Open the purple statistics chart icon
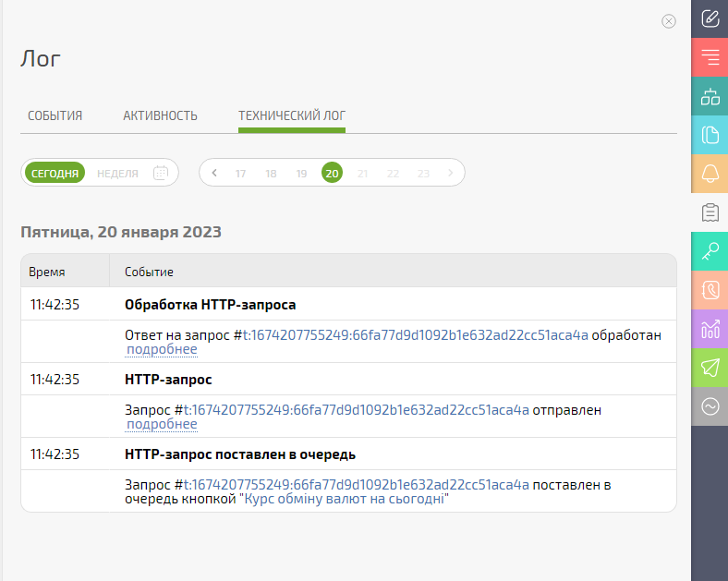This screenshot has width=728, height=581. tap(710, 329)
